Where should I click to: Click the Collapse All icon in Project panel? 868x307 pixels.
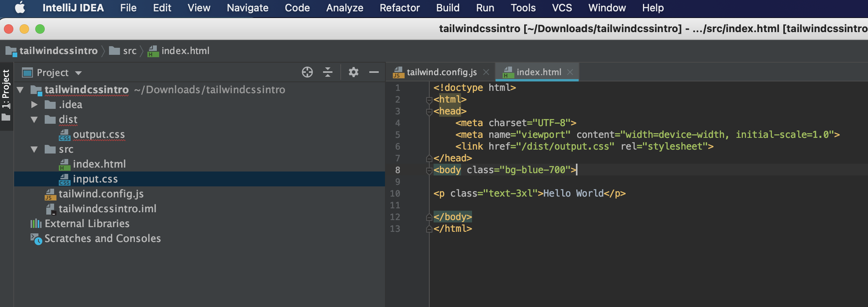[328, 72]
